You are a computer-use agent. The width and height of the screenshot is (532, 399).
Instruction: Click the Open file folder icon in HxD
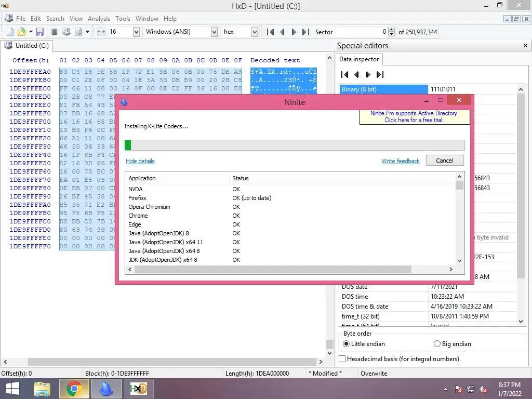coord(22,32)
